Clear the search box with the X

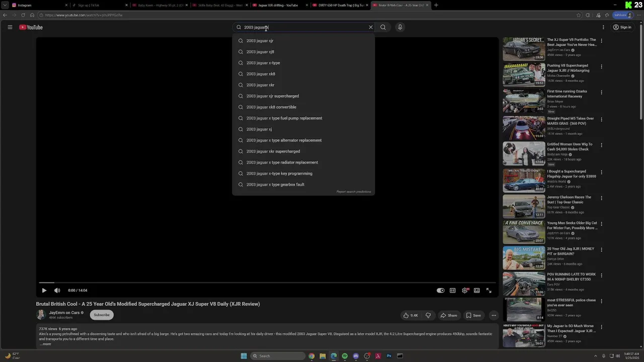371,27
